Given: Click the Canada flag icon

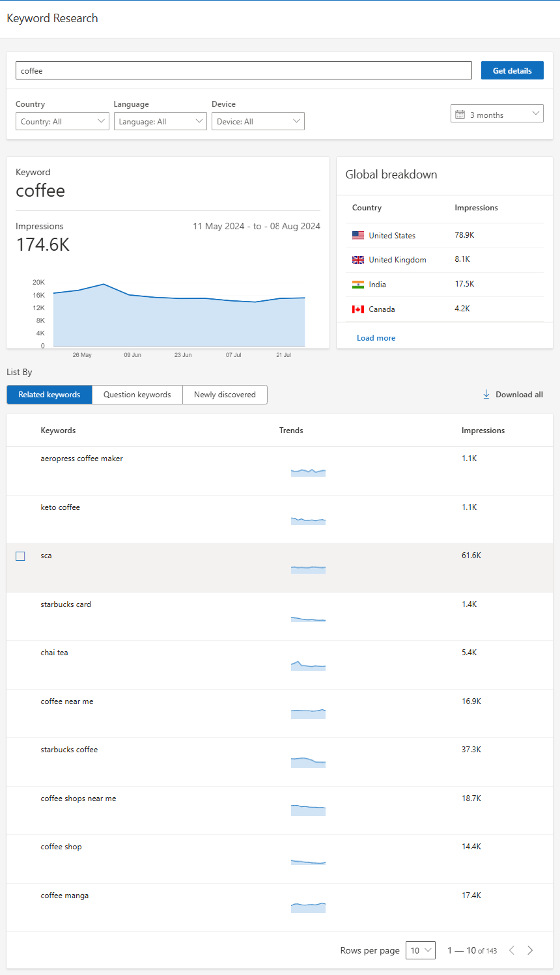Looking at the screenshot, I should 358,309.
